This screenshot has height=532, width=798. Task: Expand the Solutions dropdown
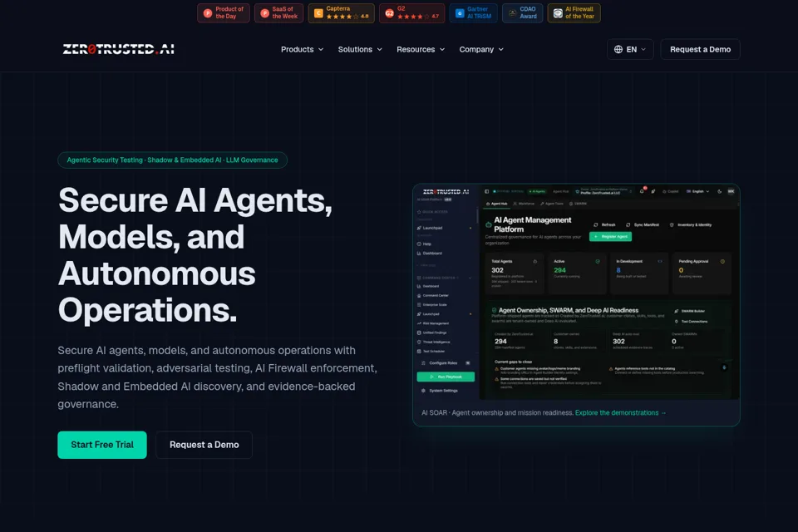(360, 49)
